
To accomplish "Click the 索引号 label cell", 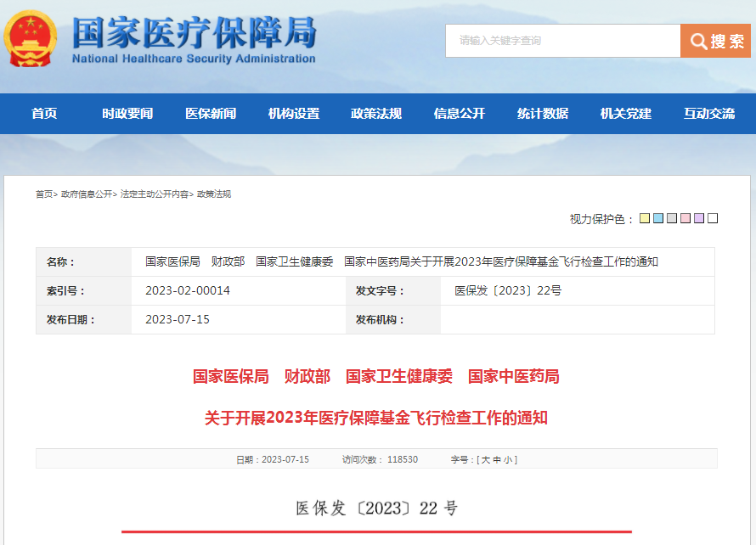I will [x=84, y=290].
